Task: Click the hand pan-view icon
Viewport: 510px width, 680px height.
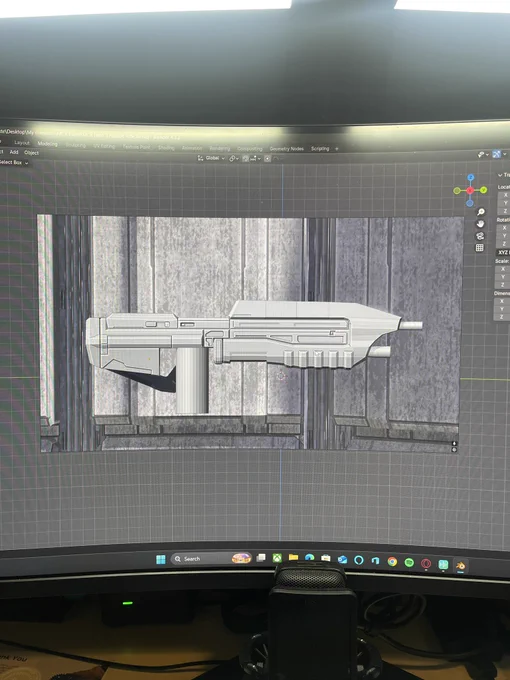Action: [x=480, y=224]
